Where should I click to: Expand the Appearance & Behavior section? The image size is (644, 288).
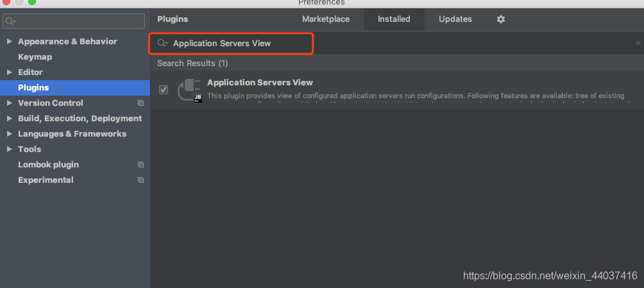[10, 42]
